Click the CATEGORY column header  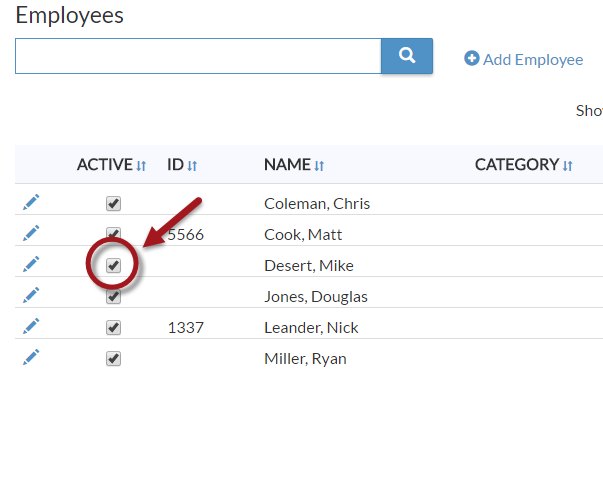coord(517,165)
